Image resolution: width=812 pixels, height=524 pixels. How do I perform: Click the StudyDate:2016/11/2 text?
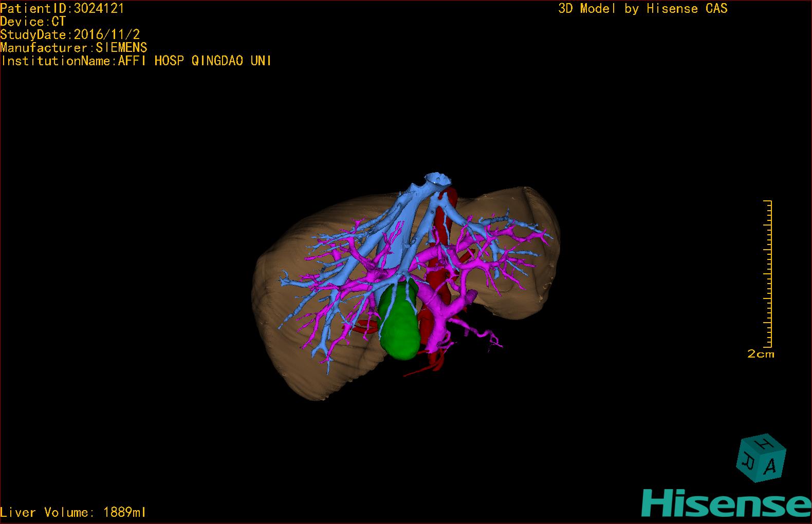[x=70, y=35]
